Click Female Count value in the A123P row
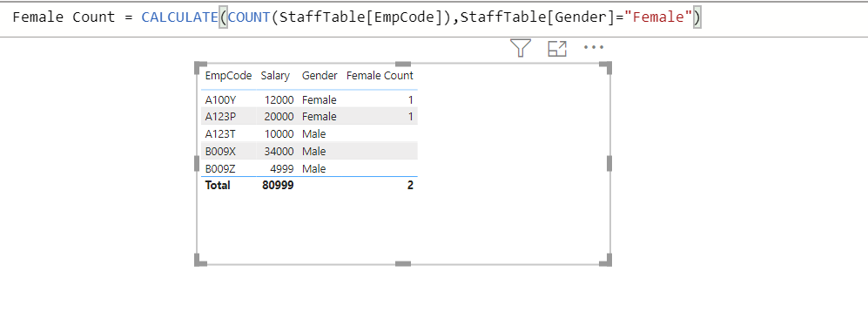Screen dimensions: 868x320 [410, 117]
